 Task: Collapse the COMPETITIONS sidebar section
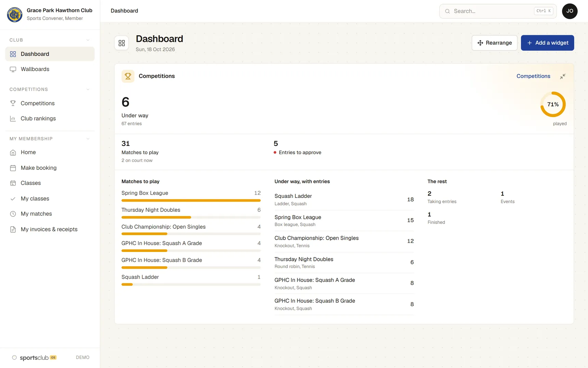point(88,89)
